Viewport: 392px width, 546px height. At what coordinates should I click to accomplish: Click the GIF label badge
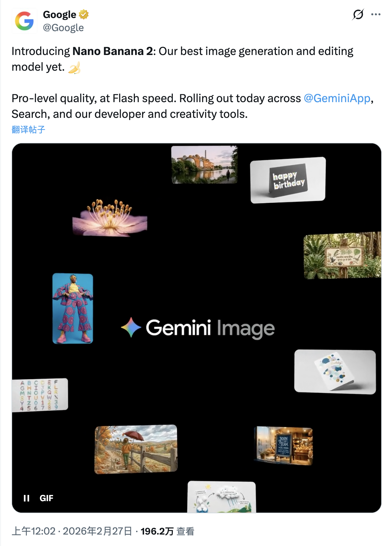click(x=46, y=498)
